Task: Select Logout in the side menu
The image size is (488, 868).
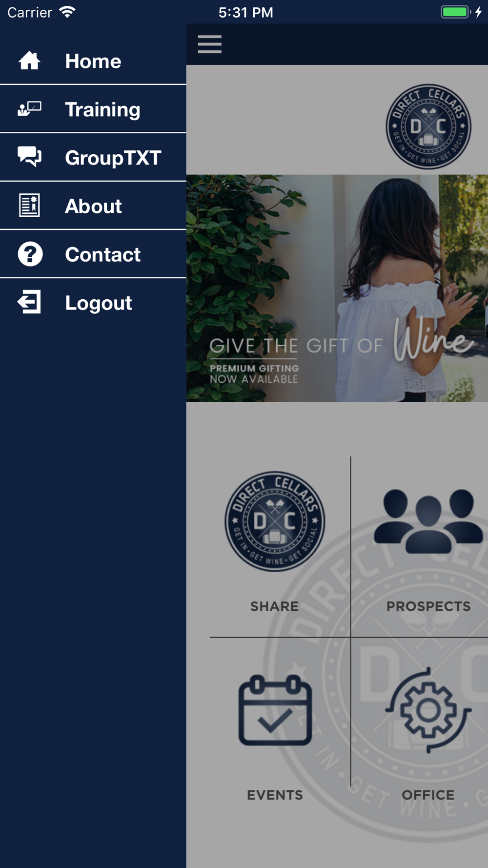Action: 93,303
